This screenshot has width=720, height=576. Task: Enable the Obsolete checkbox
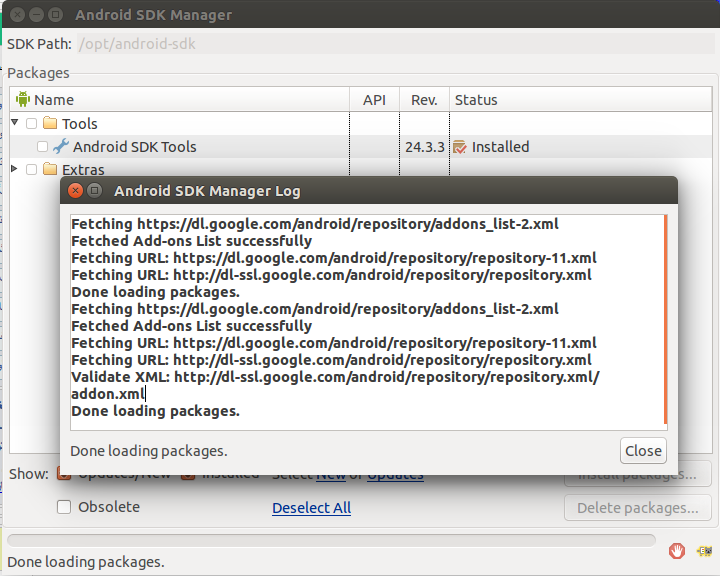tap(64, 507)
